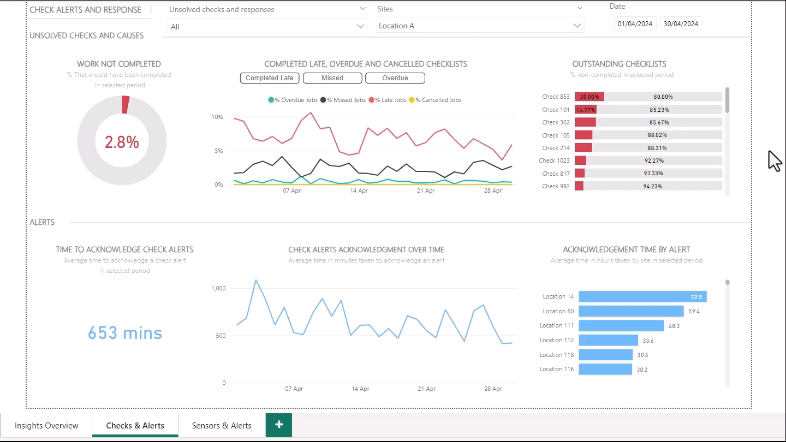786x442 pixels.
Task: Select the Location 14 bar
Action: pos(642,297)
